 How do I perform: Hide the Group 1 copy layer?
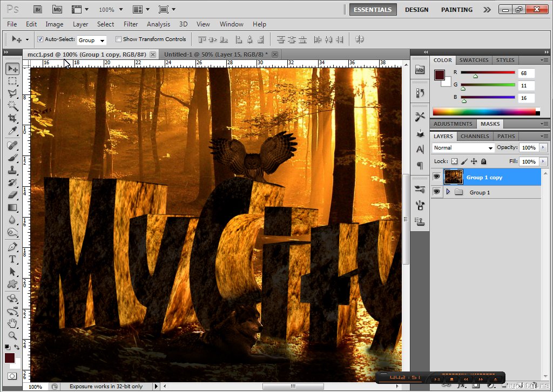436,177
